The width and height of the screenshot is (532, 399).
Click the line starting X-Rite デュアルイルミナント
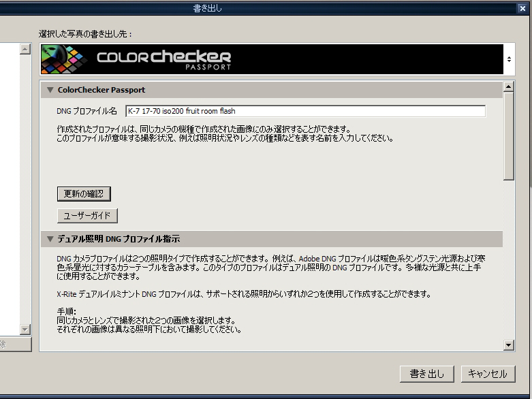coord(244,294)
